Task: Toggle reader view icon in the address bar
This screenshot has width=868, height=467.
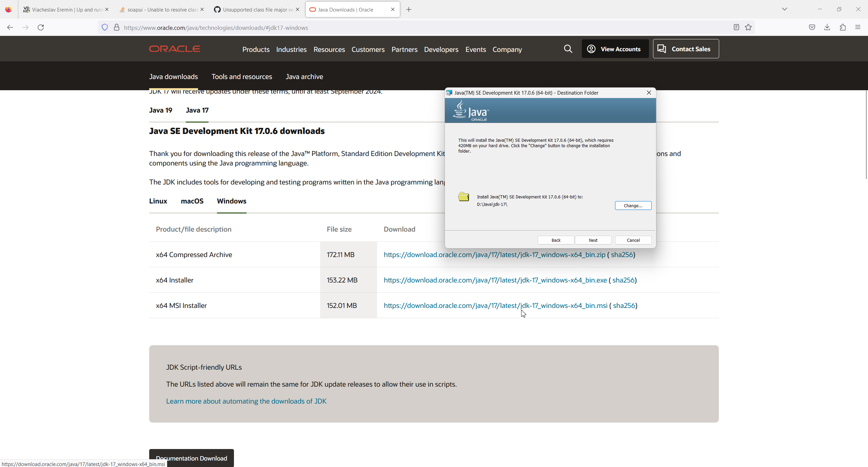Action: coord(736,27)
